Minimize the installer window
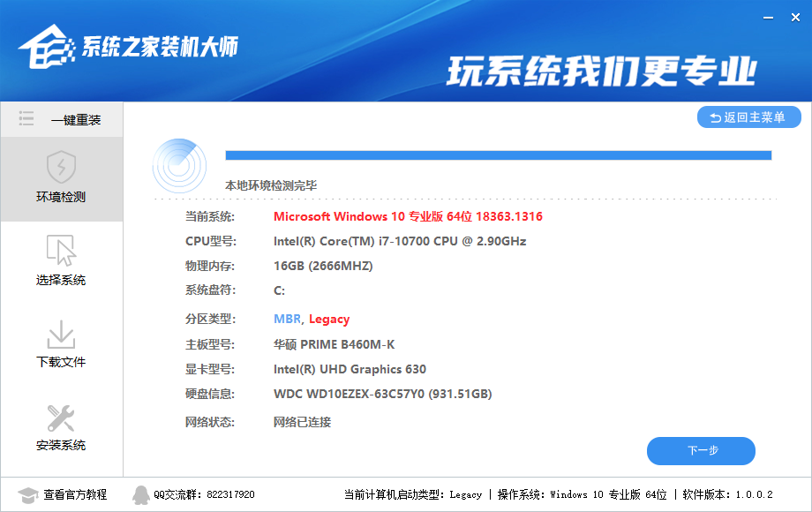This screenshot has width=812, height=512. pos(768,18)
